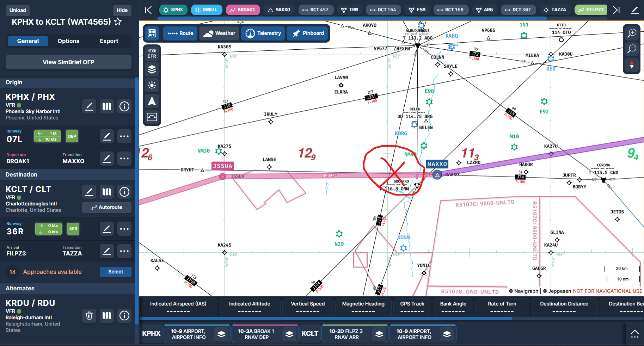Open charts for KCLT destination
The image size is (644, 346).
click(x=107, y=192)
